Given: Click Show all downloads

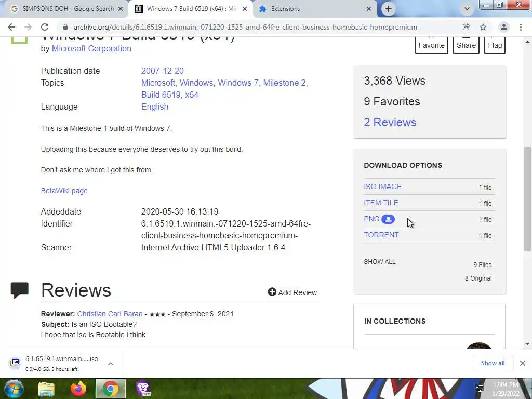Looking at the screenshot, I should [x=493, y=363].
